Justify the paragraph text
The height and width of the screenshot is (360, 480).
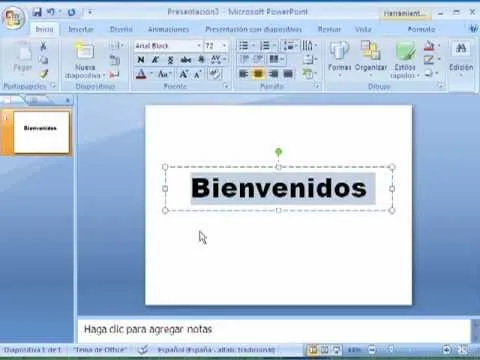point(288,74)
